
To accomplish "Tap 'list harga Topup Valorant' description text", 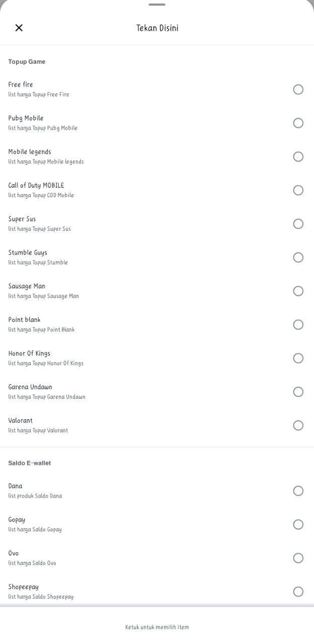I will (38, 431).
